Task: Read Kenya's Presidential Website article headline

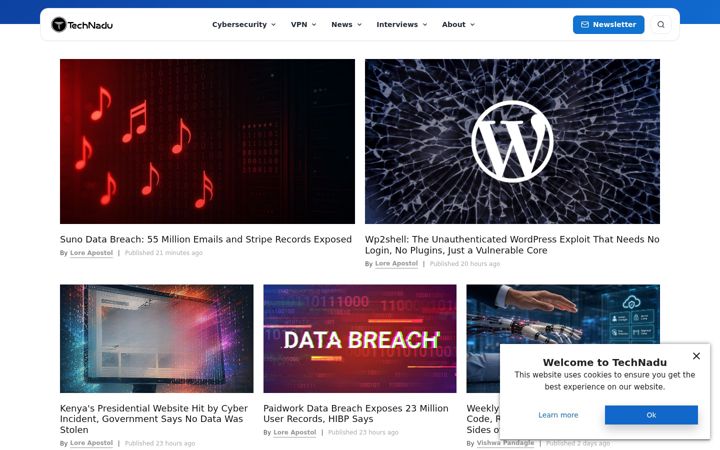Action: (x=154, y=419)
